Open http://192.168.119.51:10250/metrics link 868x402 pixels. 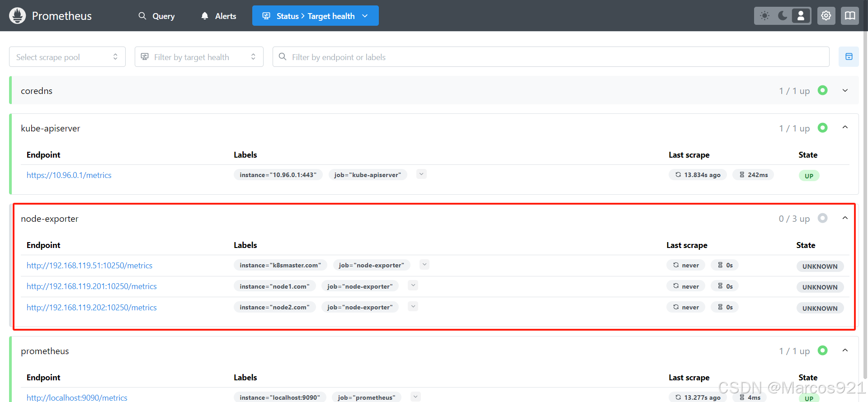click(x=90, y=266)
